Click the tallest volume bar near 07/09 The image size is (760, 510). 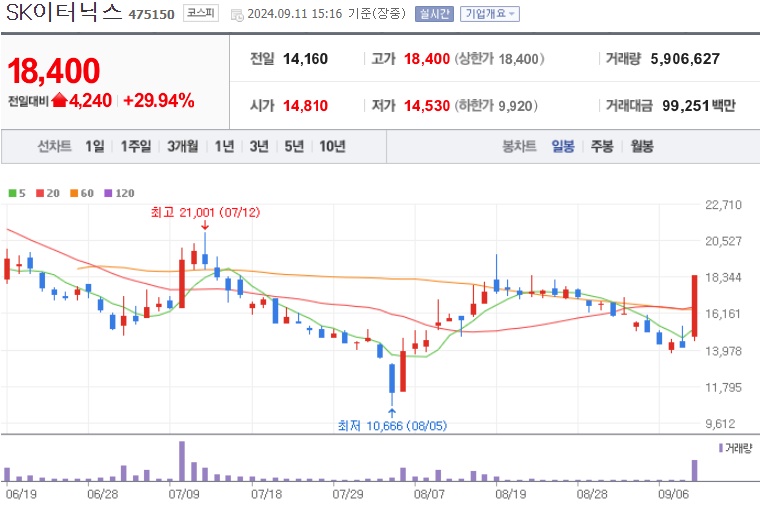click(182, 461)
